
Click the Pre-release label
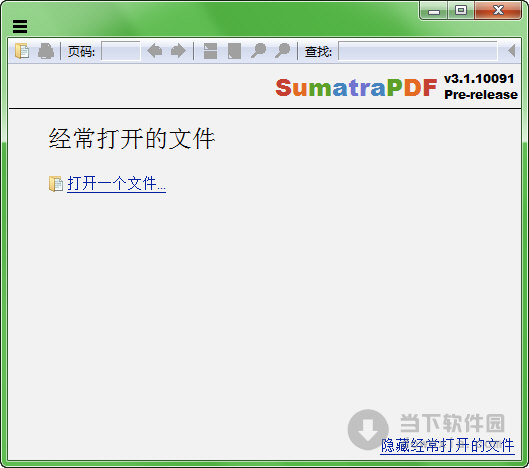(481, 94)
